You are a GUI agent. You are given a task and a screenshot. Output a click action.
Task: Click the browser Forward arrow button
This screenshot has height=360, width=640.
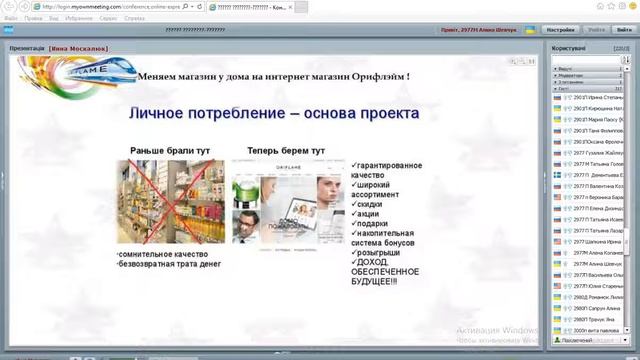click(x=24, y=7)
